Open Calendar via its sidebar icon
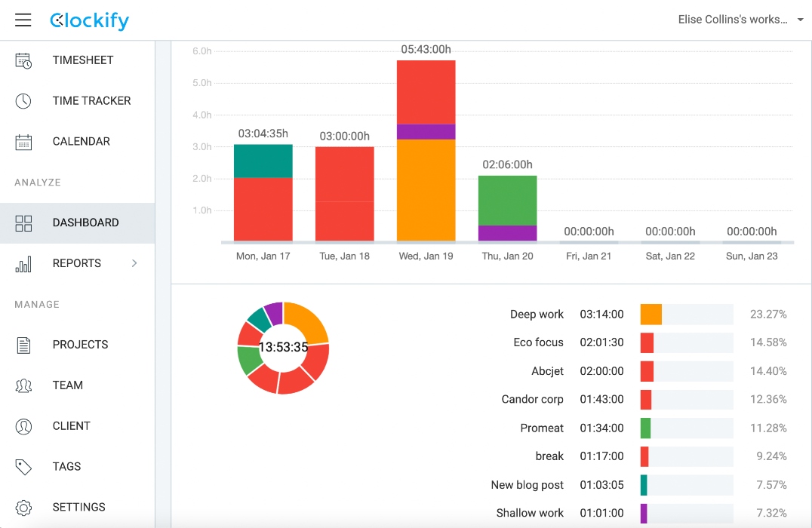Image resolution: width=812 pixels, height=528 pixels. [x=23, y=141]
